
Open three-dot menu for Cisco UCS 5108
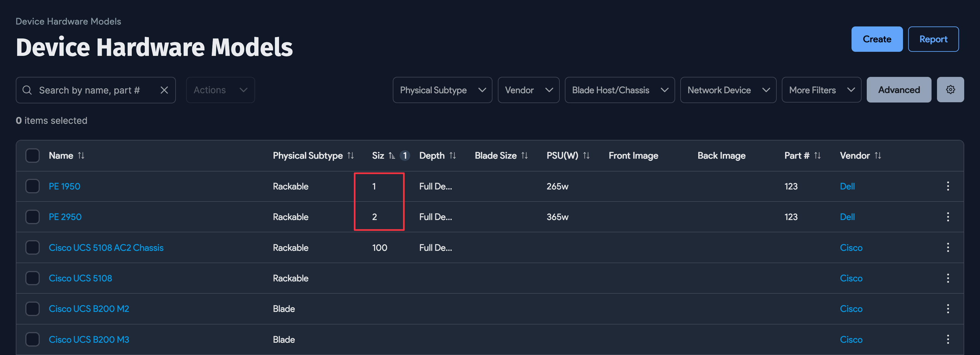948,278
